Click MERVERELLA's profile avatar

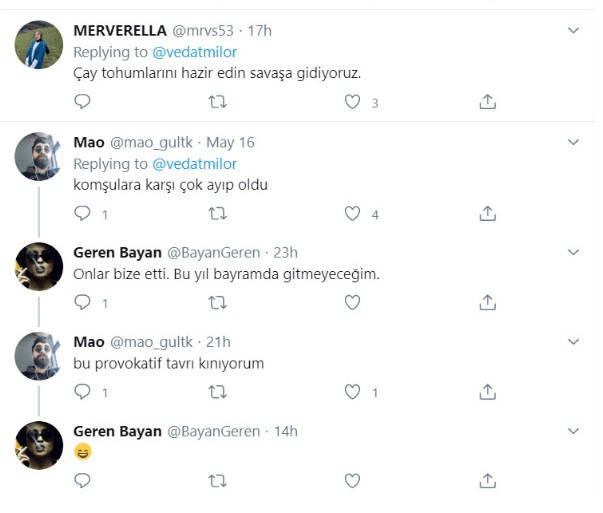pos(40,45)
